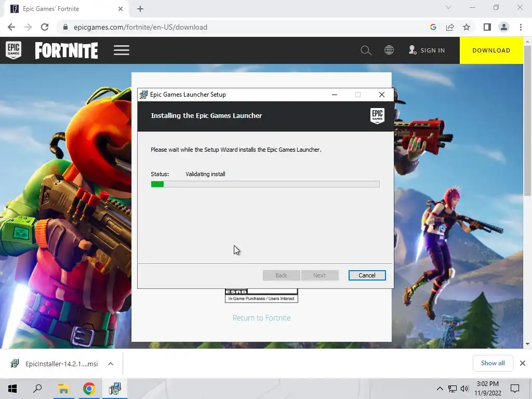Follow the Return to Fortnite link

pyautogui.click(x=262, y=318)
